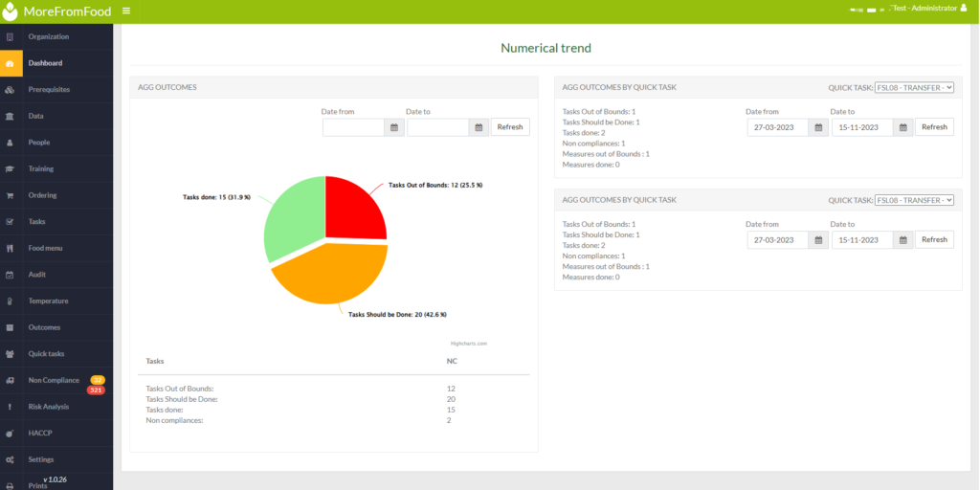The image size is (980, 490).
Task: Click the Training graduation cap icon
Action: point(10,168)
